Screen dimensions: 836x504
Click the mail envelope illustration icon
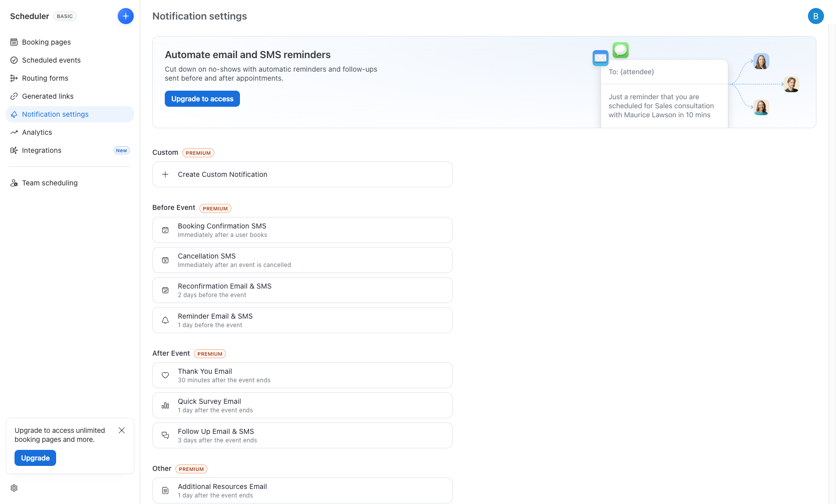(x=601, y=58)
